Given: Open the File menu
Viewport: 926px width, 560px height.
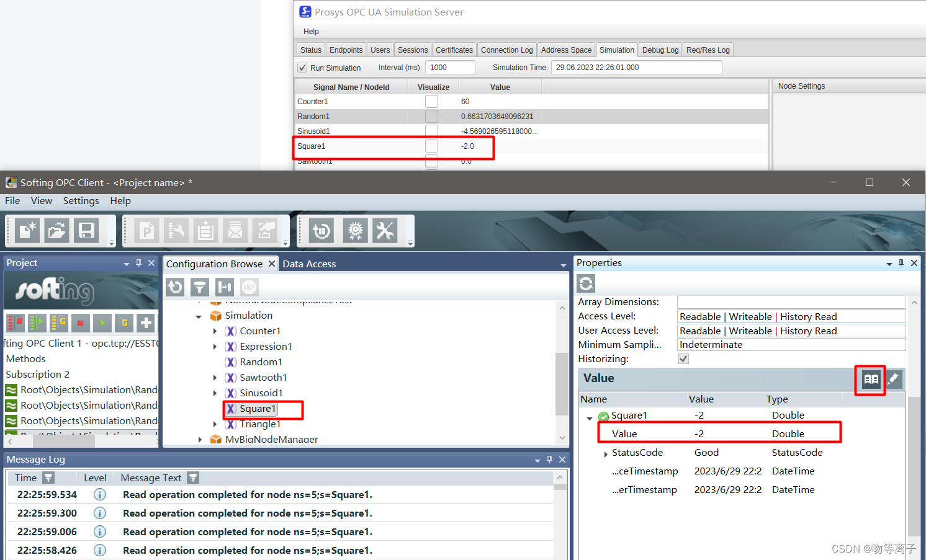Looking at the screenshot, I should (x=12, y=201).
